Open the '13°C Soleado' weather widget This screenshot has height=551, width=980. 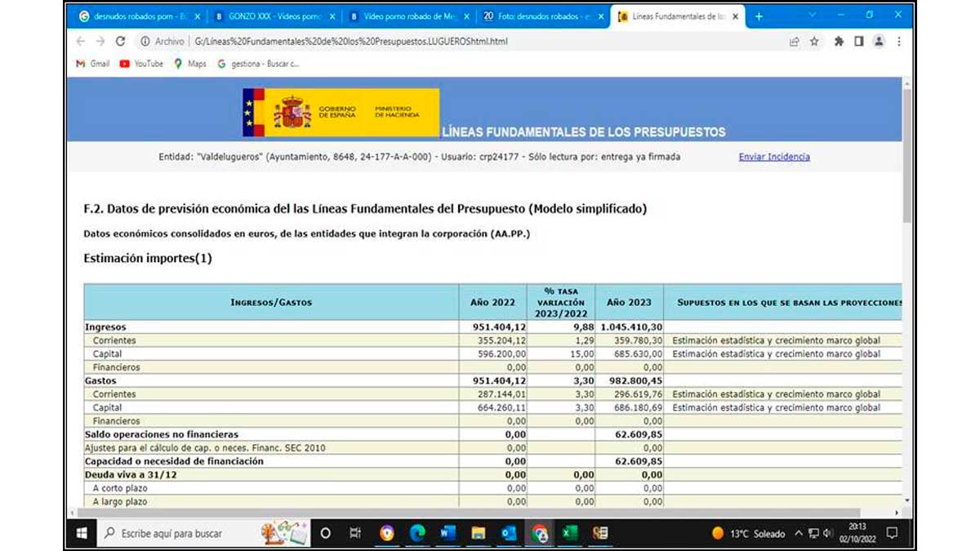tap(748, 533)
